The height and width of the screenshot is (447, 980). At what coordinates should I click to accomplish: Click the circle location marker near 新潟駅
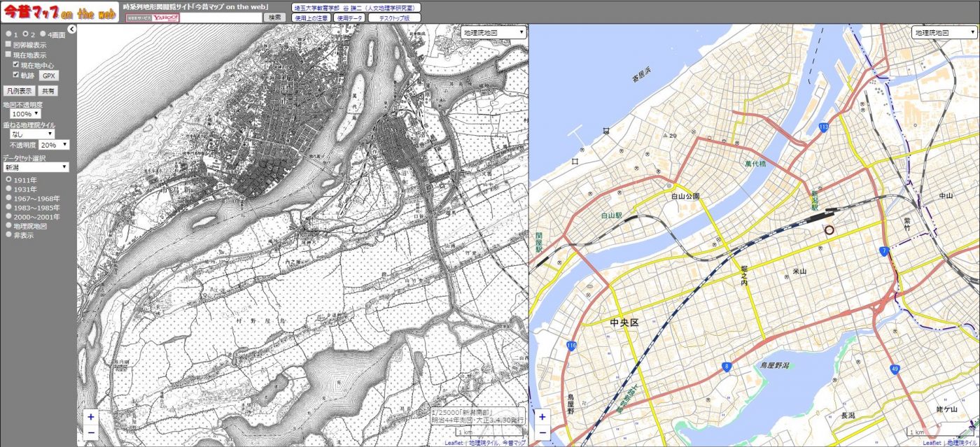click(x=829, y=229)
